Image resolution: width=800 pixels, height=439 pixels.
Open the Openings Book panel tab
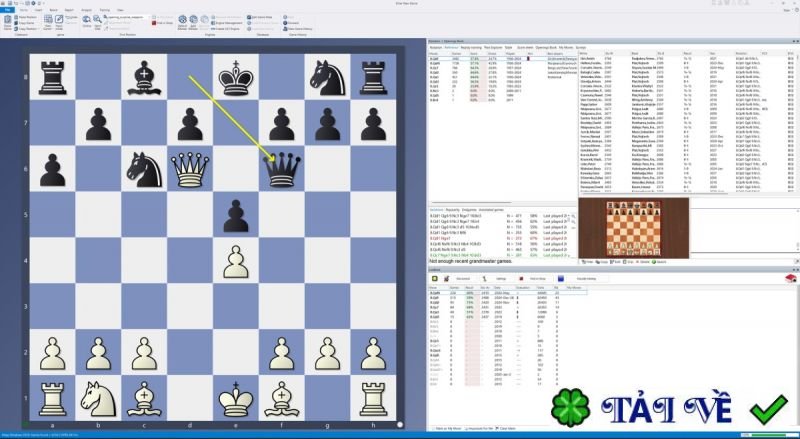[x=546, y=47]
